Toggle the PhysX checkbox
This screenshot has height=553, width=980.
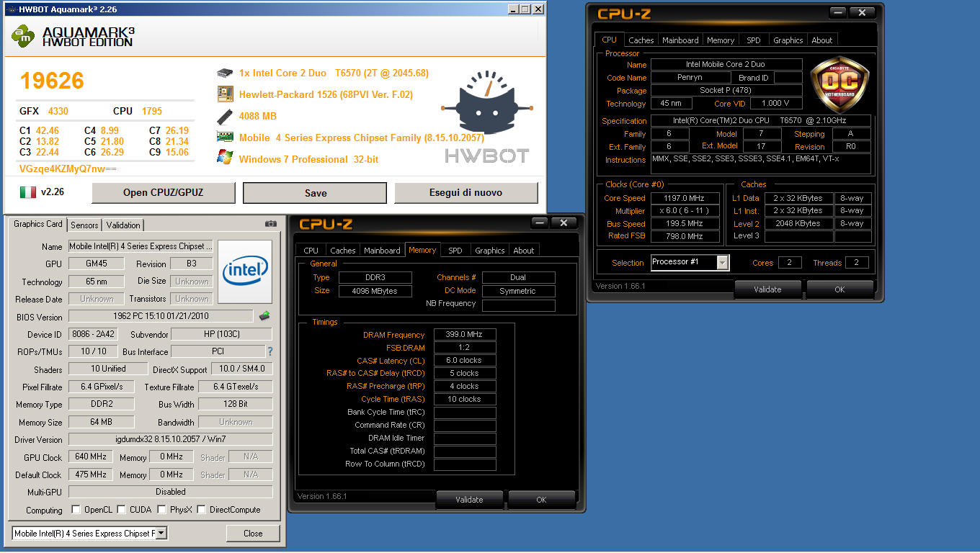click(x=161, y=510)
